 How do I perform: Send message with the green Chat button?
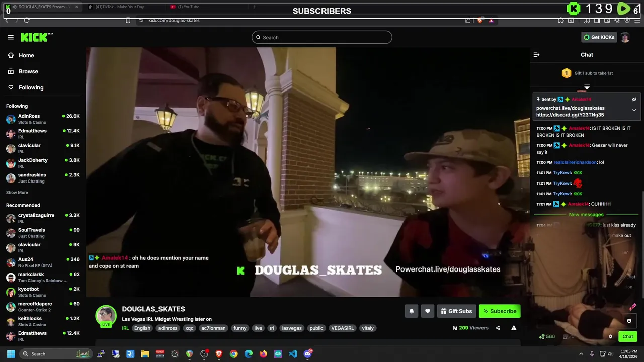tap(627, 337)
